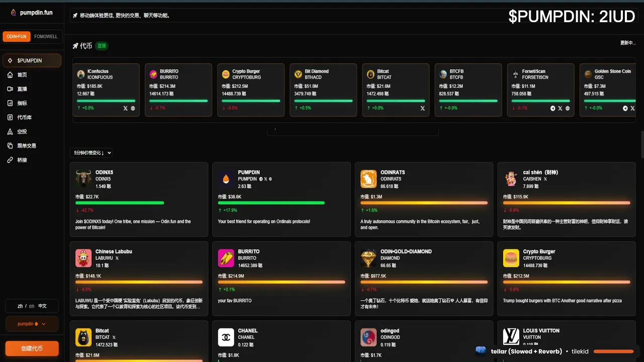Open the 桥接 bridge link icon

point(10,160)
